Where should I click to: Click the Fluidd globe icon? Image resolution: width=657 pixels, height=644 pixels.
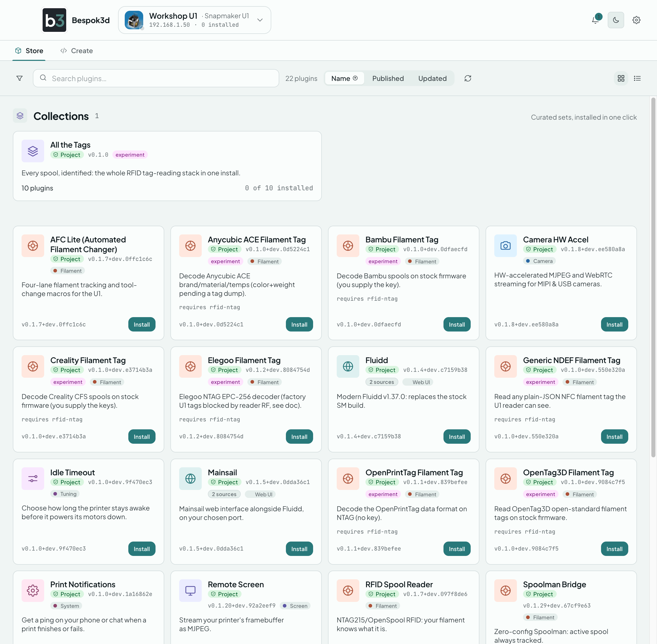point(348,366)
